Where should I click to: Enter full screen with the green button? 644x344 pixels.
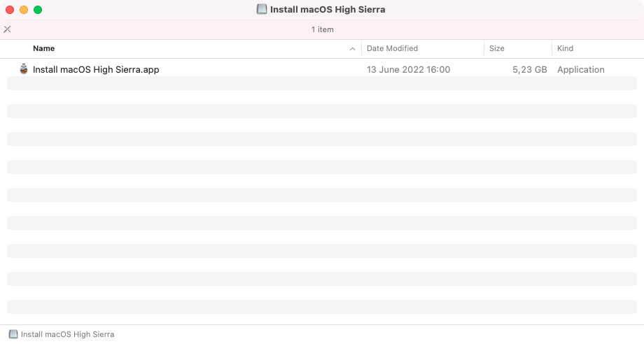coord(38,10)
